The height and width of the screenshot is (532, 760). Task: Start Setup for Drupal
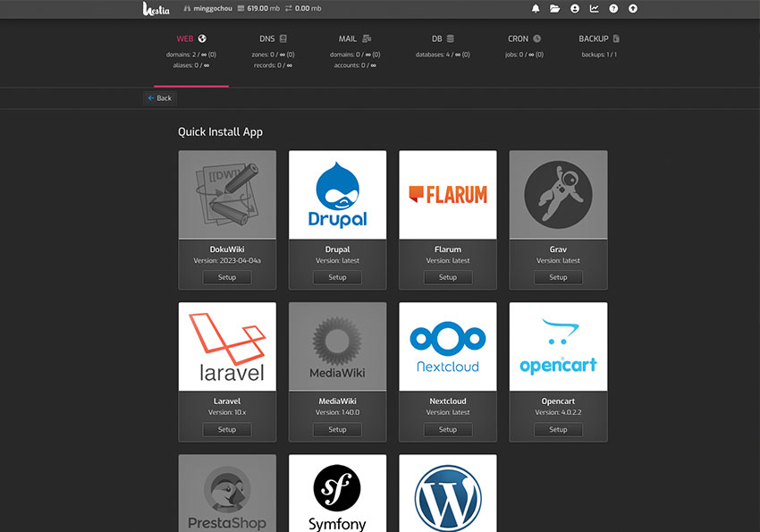tap(337, 278)
